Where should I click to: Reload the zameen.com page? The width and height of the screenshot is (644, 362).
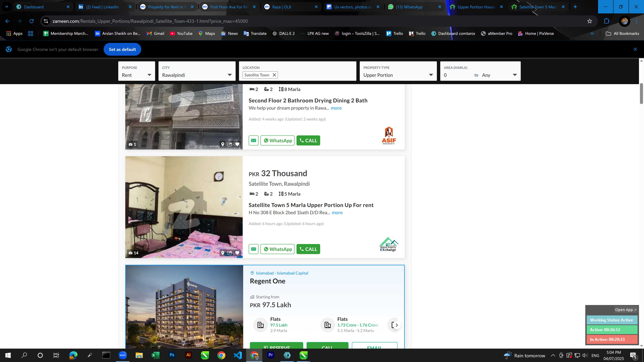(x=32, y=21)
